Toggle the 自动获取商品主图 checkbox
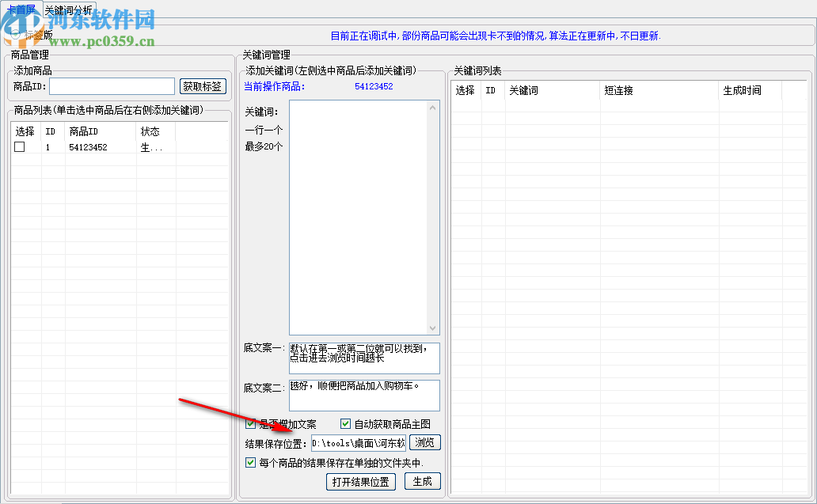 click(345, 424)
